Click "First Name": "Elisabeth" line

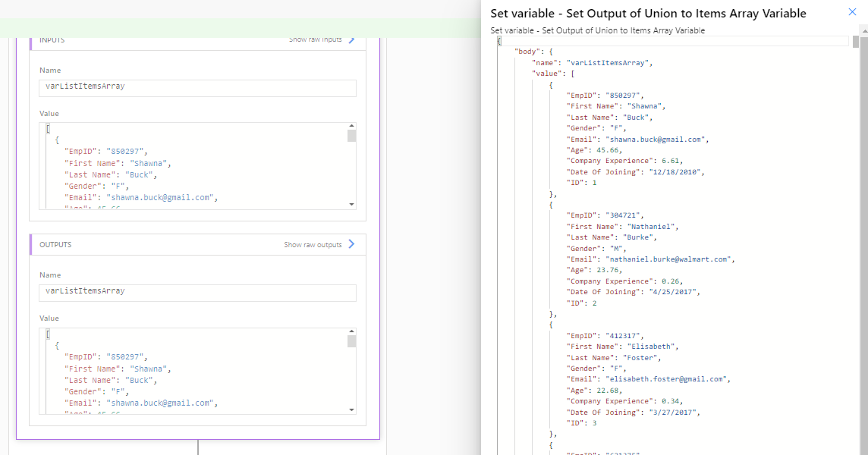point(622,347)
